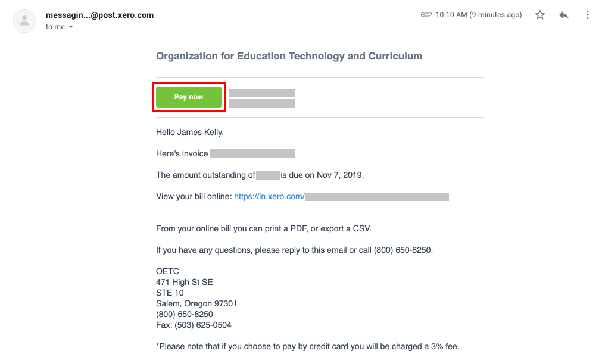Click the green Pay now button
The image size is (602, 364).
click(x=189, y=97)
